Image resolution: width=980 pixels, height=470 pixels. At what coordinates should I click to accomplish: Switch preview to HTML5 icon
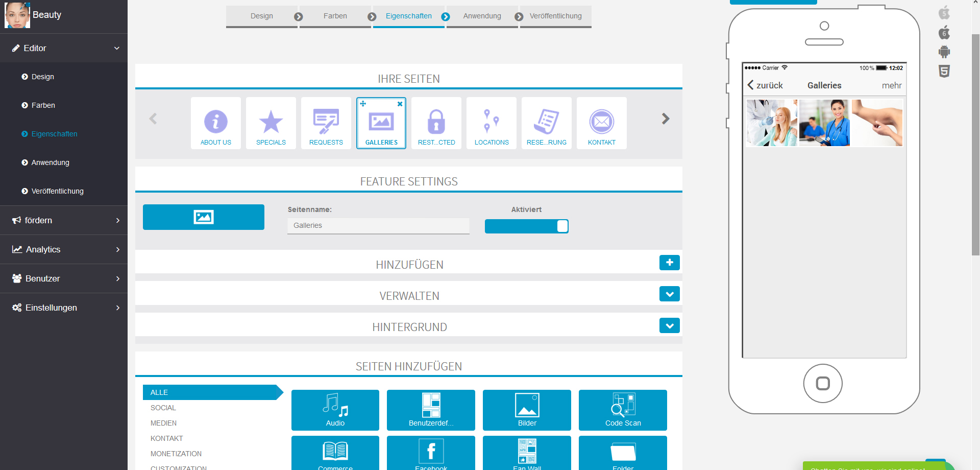pos(944,71)
